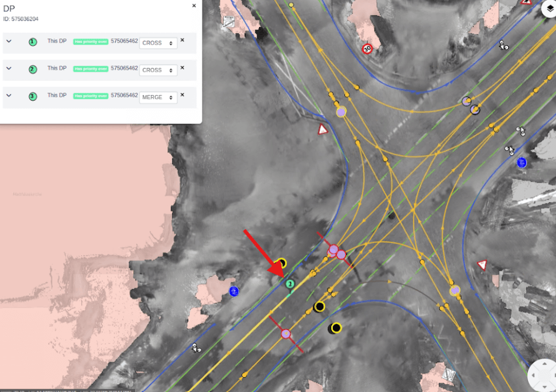
Task: Click ID 575065462 in row 2
Action: click(x=124, y=68)
